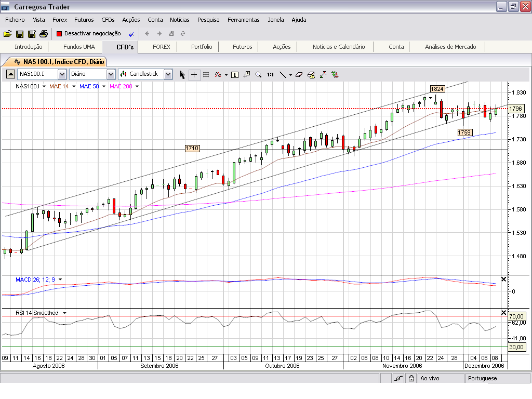Switch to the FOREX tab
The width and height of the screenshot is (532, 399).
pos(161,47)
